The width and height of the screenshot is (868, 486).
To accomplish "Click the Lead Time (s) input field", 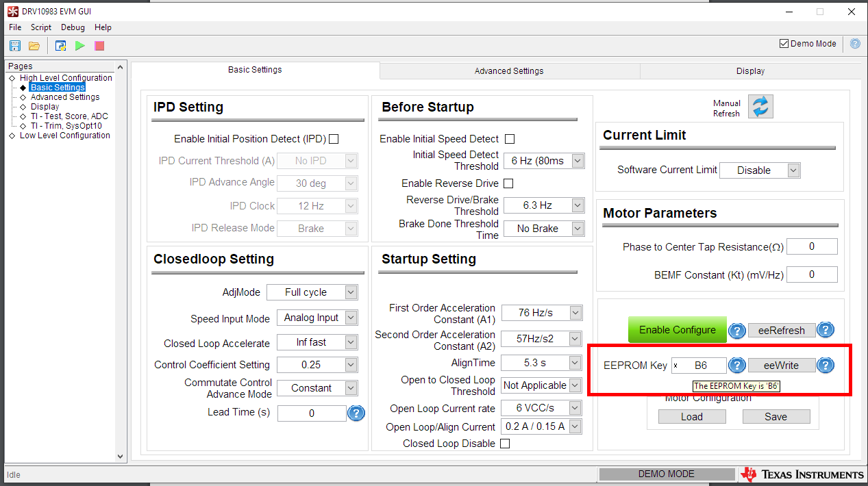I will tap(312, 413).
